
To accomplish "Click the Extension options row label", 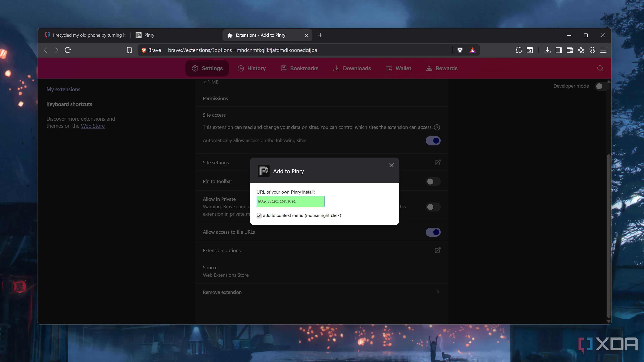I will 222,250.
